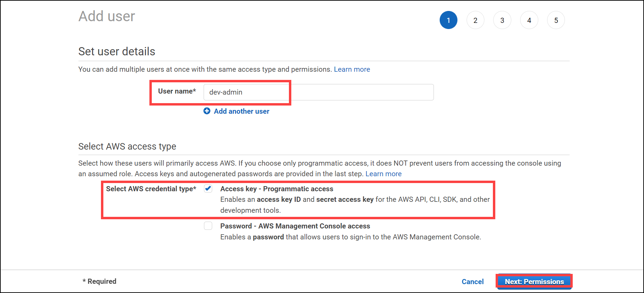
Task: Go to wizard step 5
Action: [x=556, y=20]
